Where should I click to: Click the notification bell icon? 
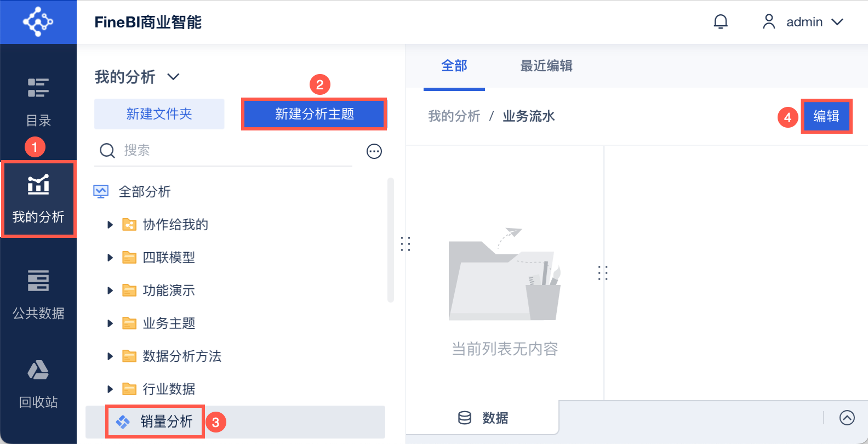coord(721,22)
